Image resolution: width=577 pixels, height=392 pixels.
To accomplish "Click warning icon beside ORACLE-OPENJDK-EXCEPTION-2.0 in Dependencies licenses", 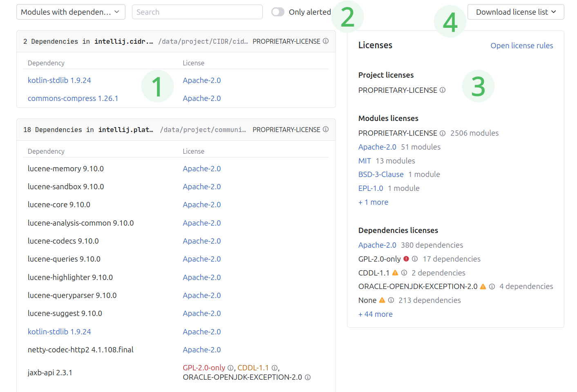I will 483,287.
